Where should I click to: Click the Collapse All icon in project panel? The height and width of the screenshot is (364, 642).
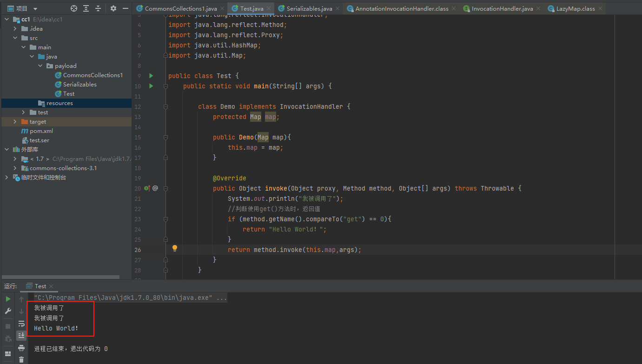click(98, 8)
